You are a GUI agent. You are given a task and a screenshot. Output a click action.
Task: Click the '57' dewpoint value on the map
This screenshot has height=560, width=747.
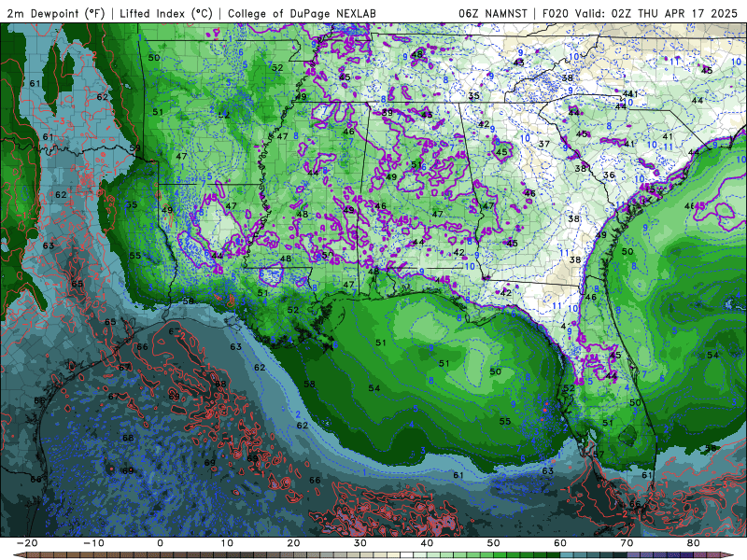(x=599, y=455)
